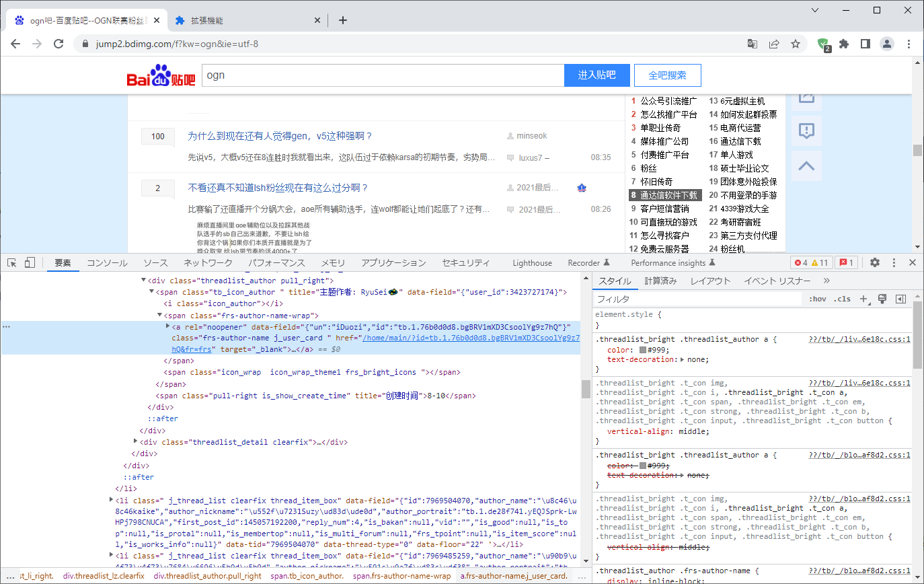The width and height of the screenshot is (924, 584).
Task: Open the 通达信软件下载 ranking link
Action: tap(670, 194)
